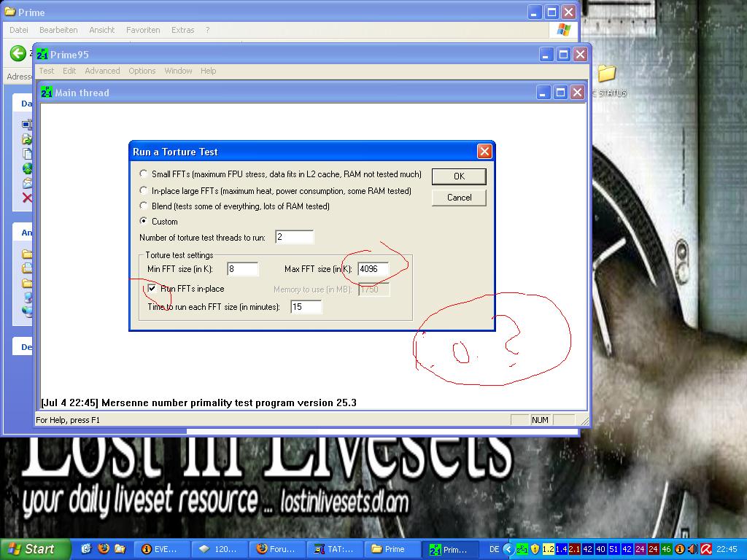This screenshot has width=747, height=560.
Task: Click the green Back arrow in explorer
Action: 18,52
